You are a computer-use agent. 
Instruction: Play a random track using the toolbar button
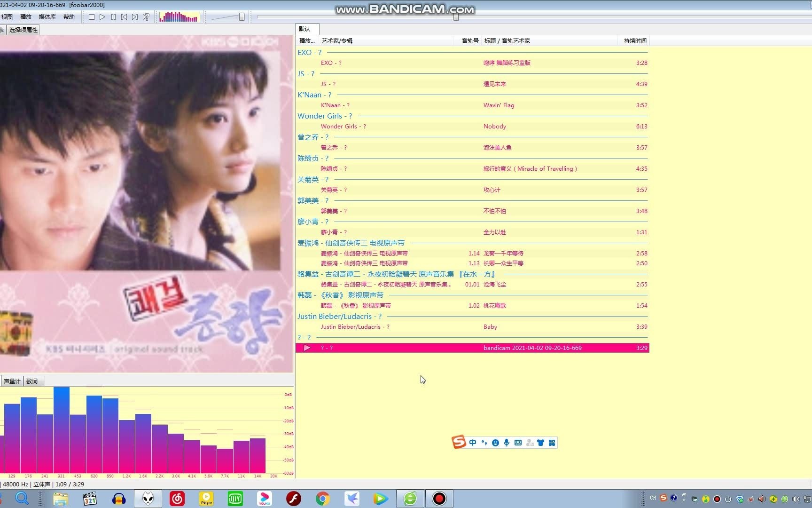point(146,17)
